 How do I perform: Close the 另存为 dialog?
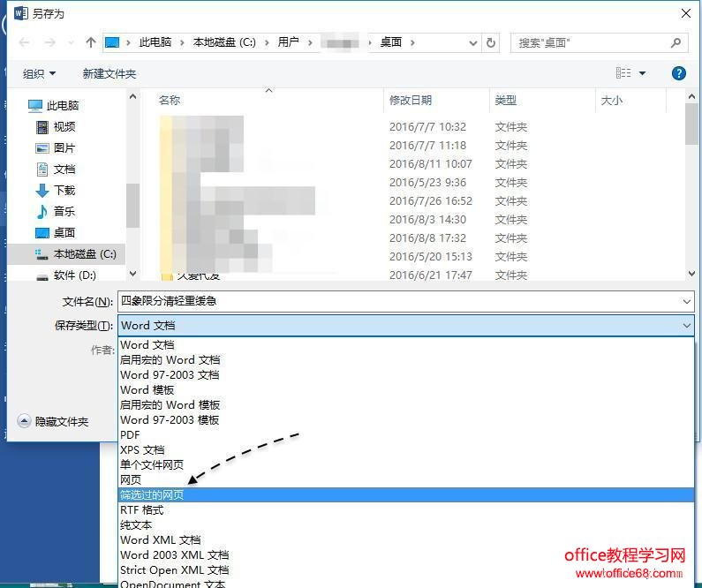pos(686,13)
